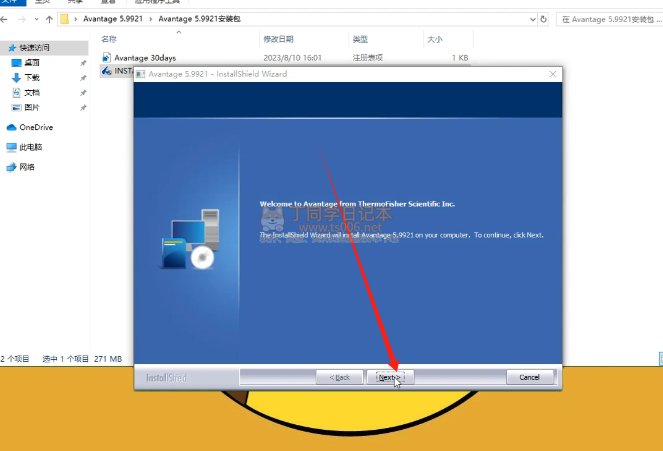The height and width of the screenshot is (451, 663).
Task: Open OneDrive in the navigation pane
Action: [36, 127]
